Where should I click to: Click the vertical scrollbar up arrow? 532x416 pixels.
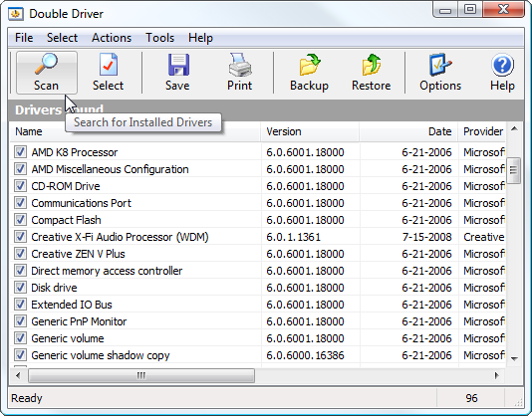pos(514,128)
